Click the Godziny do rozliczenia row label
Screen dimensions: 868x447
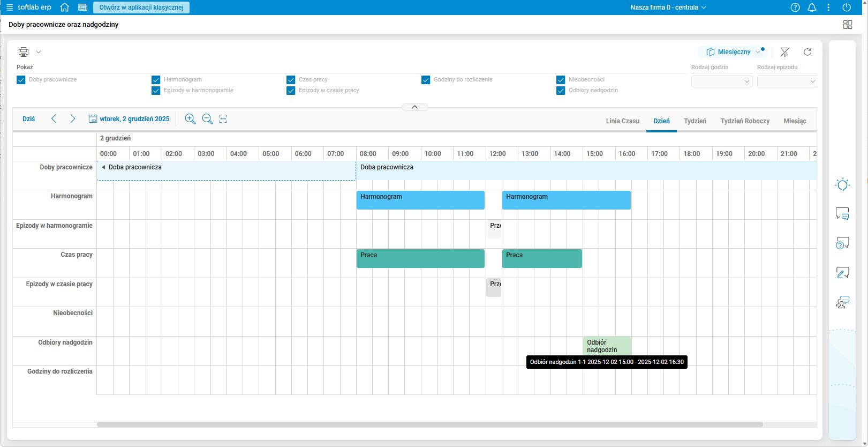click(x=60, y=371)
